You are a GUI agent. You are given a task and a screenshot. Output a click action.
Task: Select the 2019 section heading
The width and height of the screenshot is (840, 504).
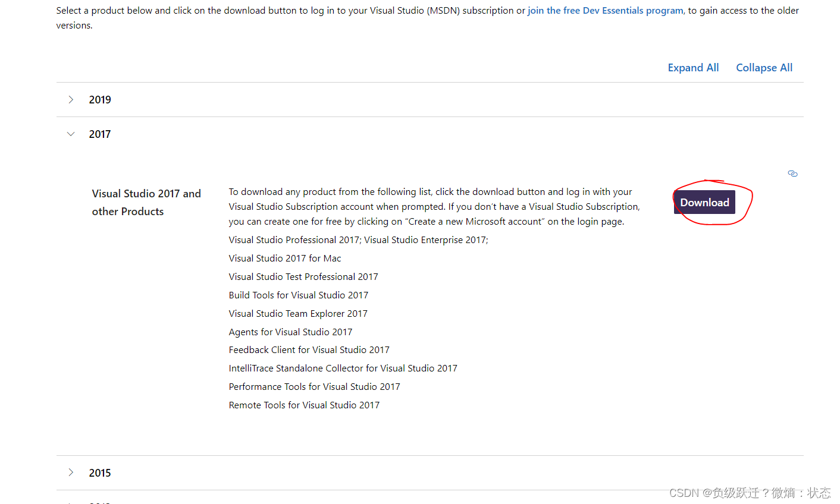pyautogui.click(x=100, y=100)
